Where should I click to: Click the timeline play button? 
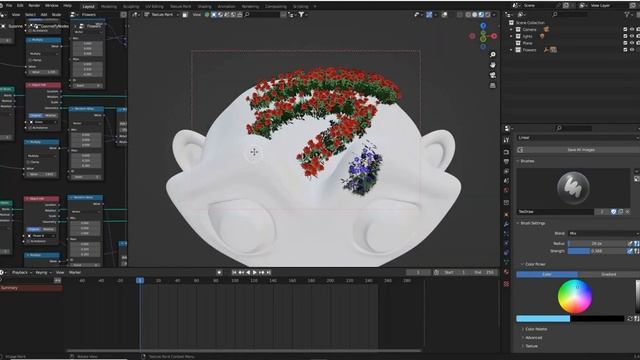click(x=255, y=272)
